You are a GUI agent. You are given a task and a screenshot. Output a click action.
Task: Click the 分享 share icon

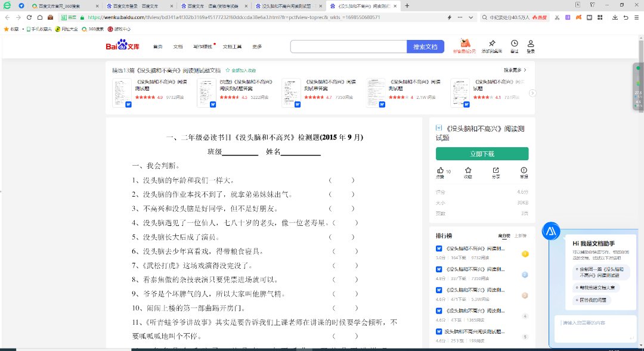(x=496, y=170)
